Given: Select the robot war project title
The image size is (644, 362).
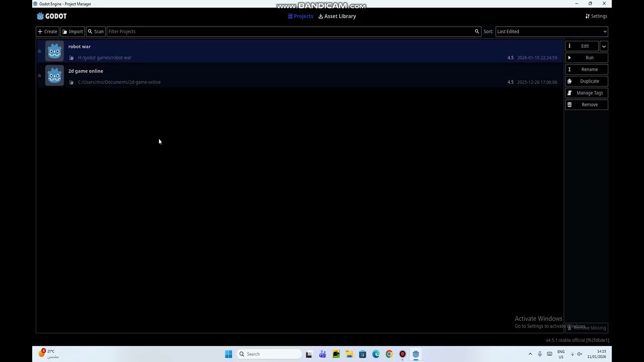Looking at the screenshot, I should [79, 46].
